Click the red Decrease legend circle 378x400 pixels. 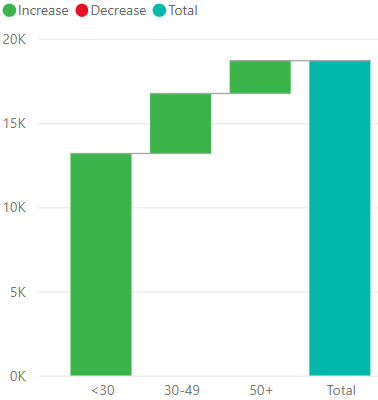point(82,10)
